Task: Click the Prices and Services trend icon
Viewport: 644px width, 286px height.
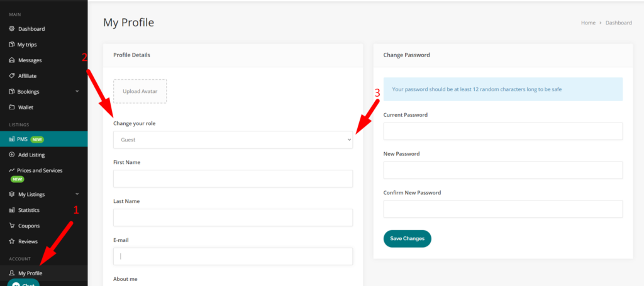Action: coord(12,170)
